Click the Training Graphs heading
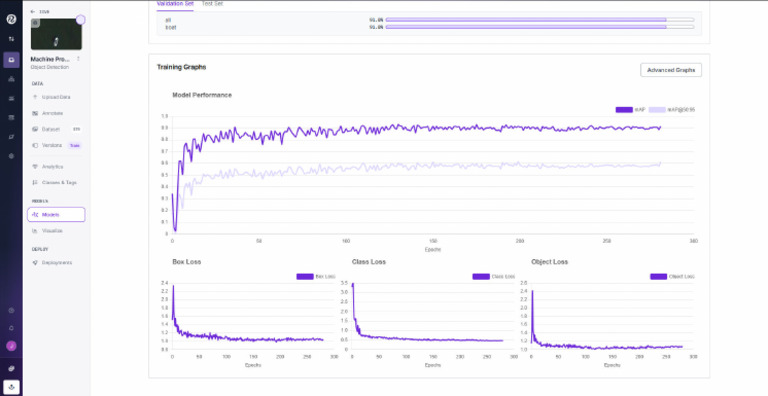Viewport: 768px width, 396px height. (x=181, y=67)
